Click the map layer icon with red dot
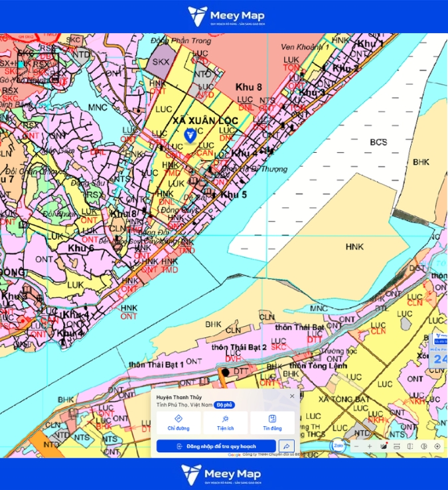The width and height of the screenshot is (448, 490). [384, 446]
